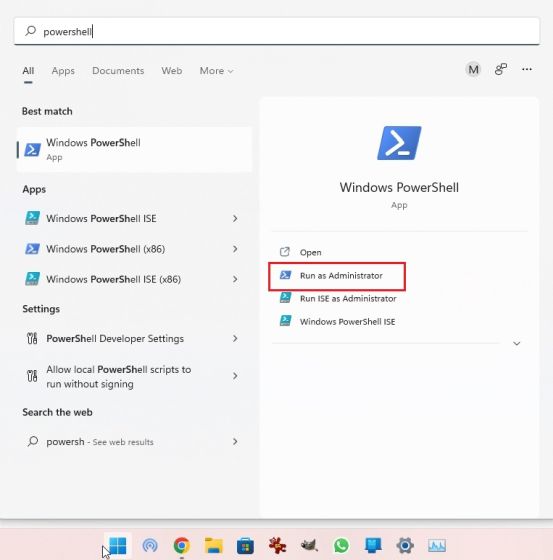553x560 pixels.
Task: Click the Windows PowerShell ISE (x86) list icon
Action: pos(32,279)
